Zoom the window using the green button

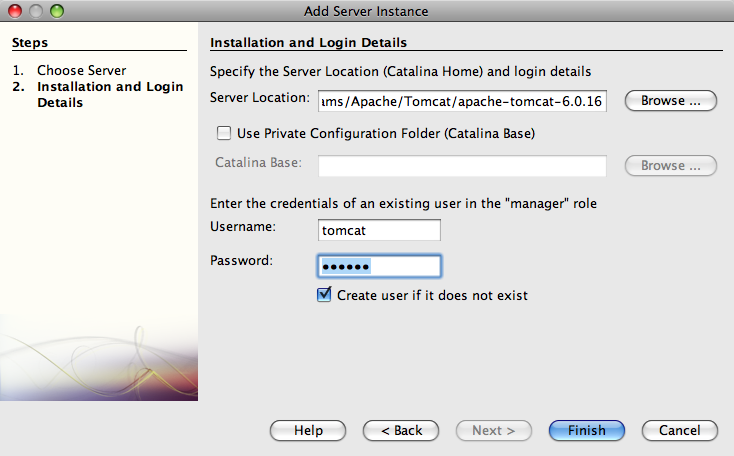(57, 11)
